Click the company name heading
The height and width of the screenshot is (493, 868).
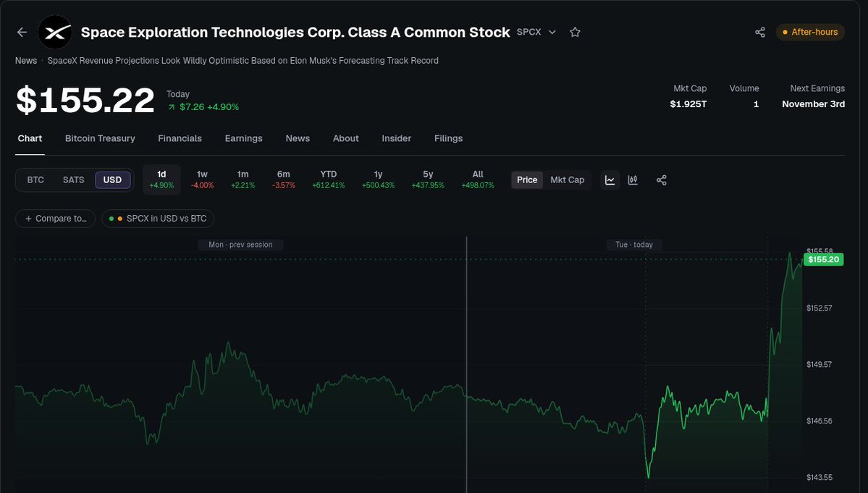coord(295,32)
